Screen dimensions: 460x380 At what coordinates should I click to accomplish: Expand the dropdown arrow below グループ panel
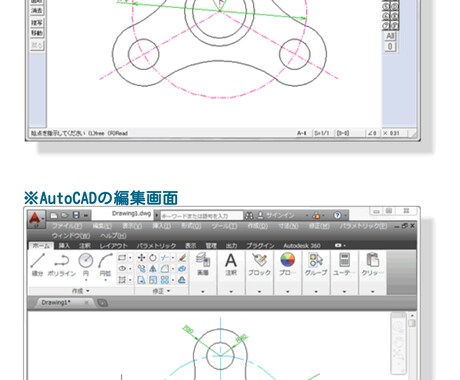tap(316, 292)
